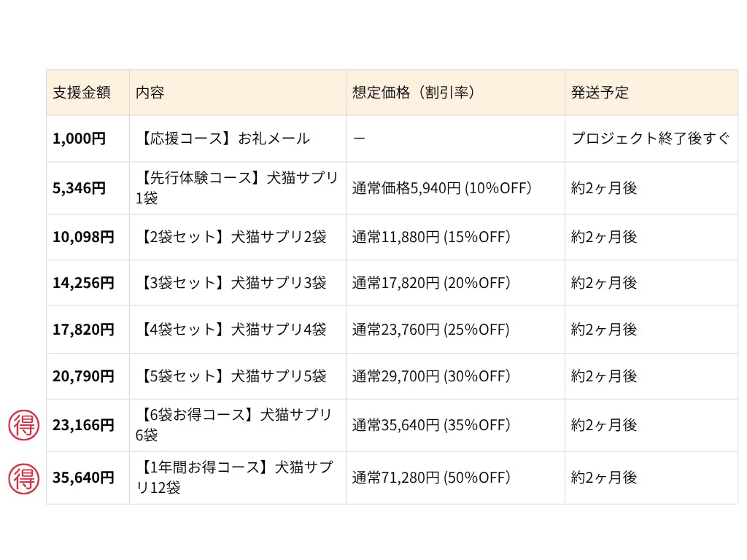The height and width of the screenshot is (560, 747).
Task: Select the 支援金額 column header
Action: point(81,93)
